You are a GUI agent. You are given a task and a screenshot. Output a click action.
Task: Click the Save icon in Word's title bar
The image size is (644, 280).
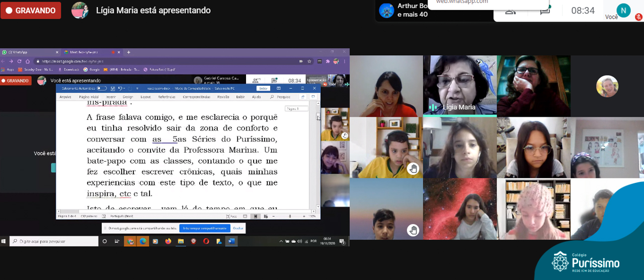point(113,88)
